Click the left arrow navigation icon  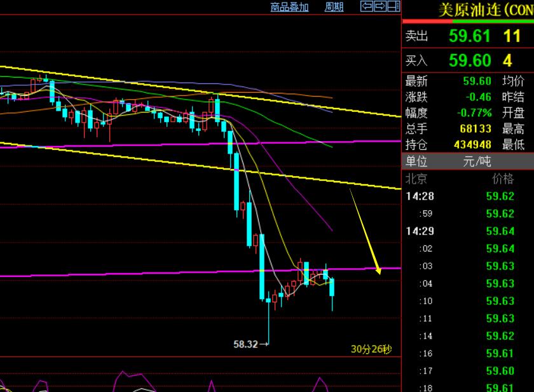pos(367,6)
